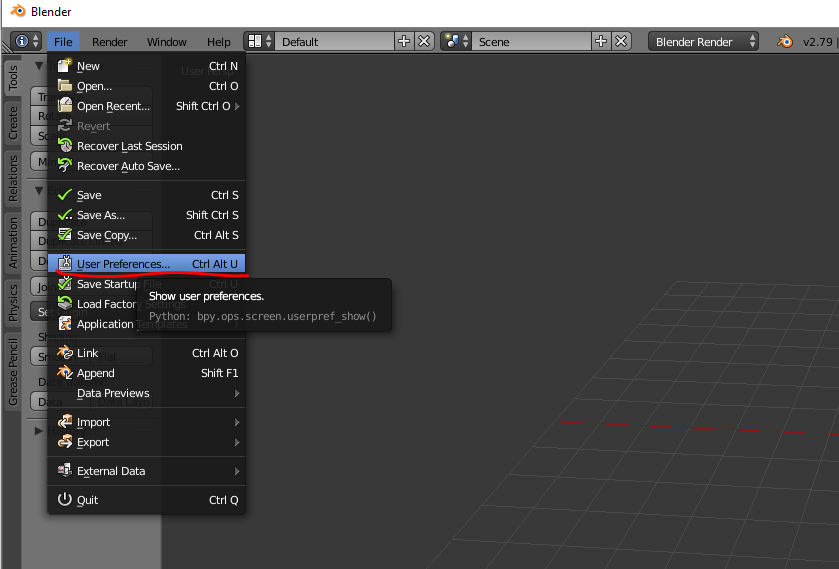Click the Export icon
The image size is (839, 569).
(65, 442)
